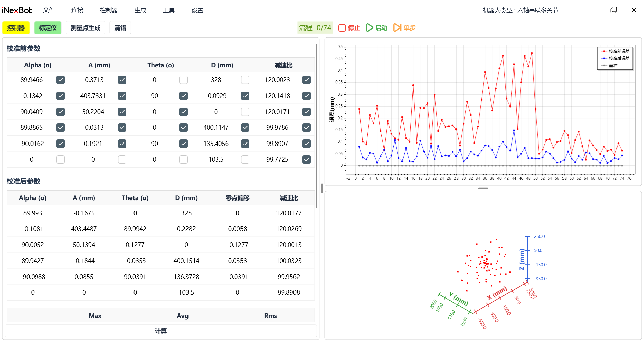Click the cell 400.1514 in calibrated table
Image resolution: width=644 pixels, height=342 pixels.
[186, 261]
